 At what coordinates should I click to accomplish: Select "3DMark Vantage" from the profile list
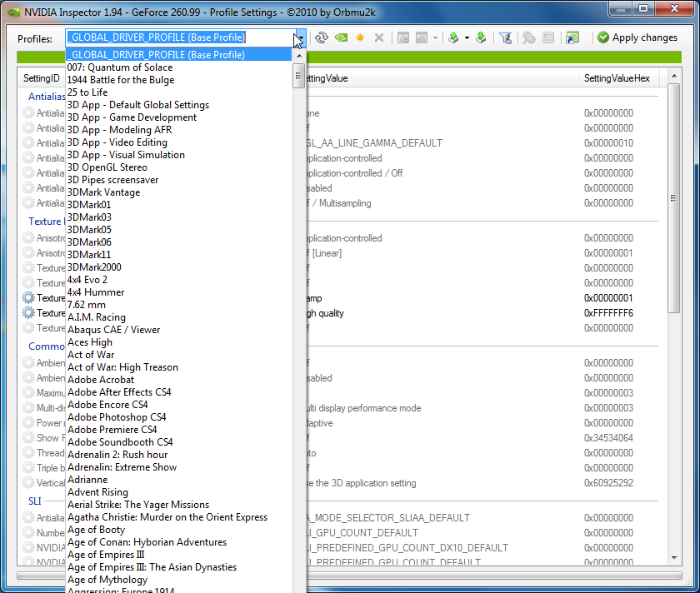click(x=103, y=192)
